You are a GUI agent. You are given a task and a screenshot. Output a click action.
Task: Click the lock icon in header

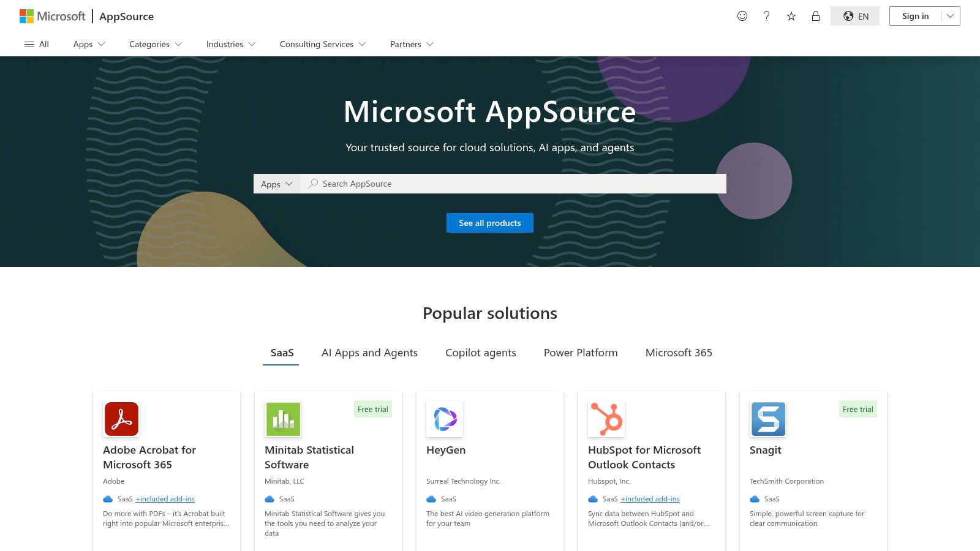click(x=816, y=17)
